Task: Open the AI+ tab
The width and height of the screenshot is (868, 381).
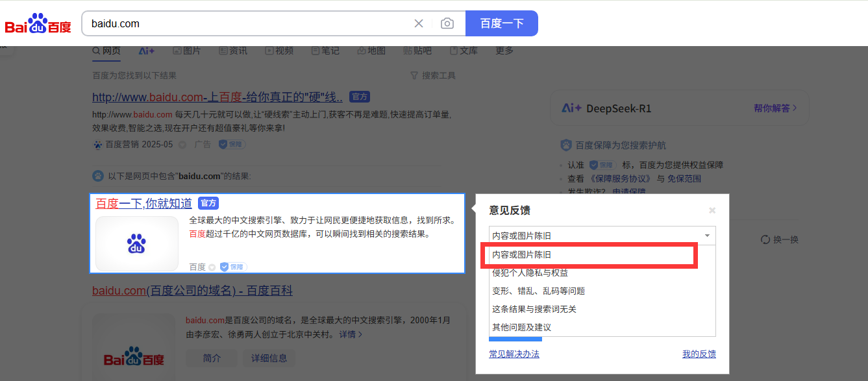Action: click(146, 51)
